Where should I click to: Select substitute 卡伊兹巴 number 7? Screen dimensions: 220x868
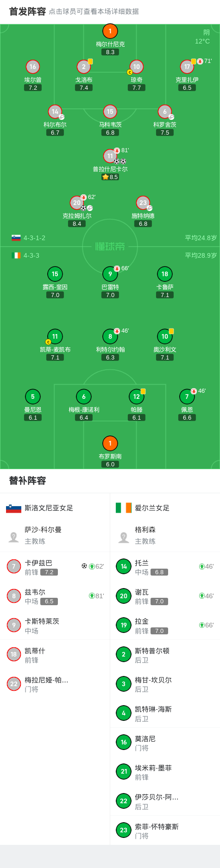point(55,567)
